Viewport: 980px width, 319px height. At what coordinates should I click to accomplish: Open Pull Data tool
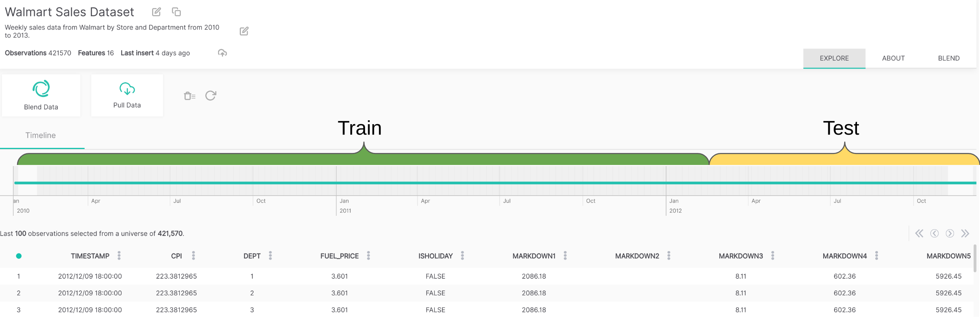(x=127, y=95)
